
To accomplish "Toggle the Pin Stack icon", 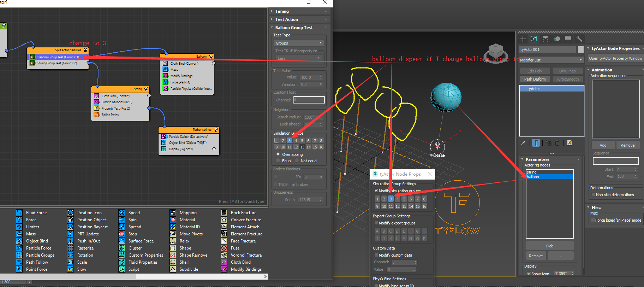I will pos(523,143).
